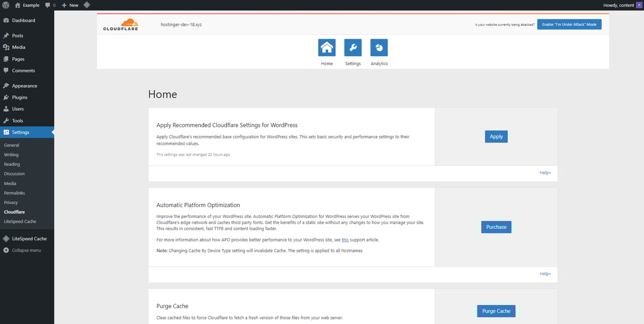Apply recommended Cloudflare settings
The height and width of the screenshot is (324, 644).
(496, 136)
